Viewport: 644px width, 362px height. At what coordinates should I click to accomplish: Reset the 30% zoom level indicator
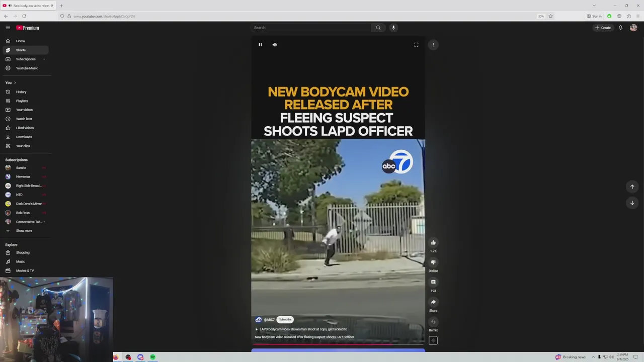coord(541,16)
